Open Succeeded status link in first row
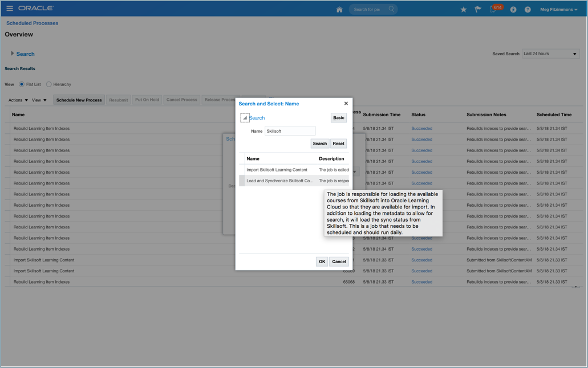588x368 pixels. point(421,129)
